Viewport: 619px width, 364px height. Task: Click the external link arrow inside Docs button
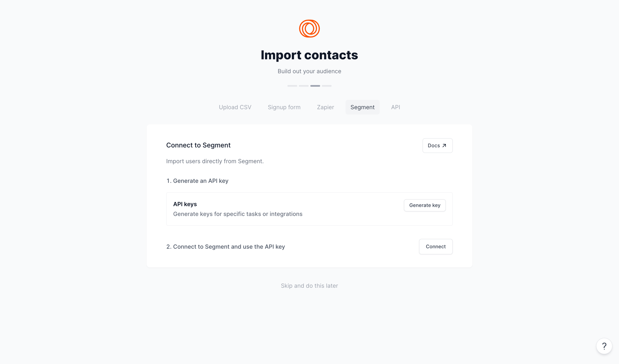tap(444, 145)
